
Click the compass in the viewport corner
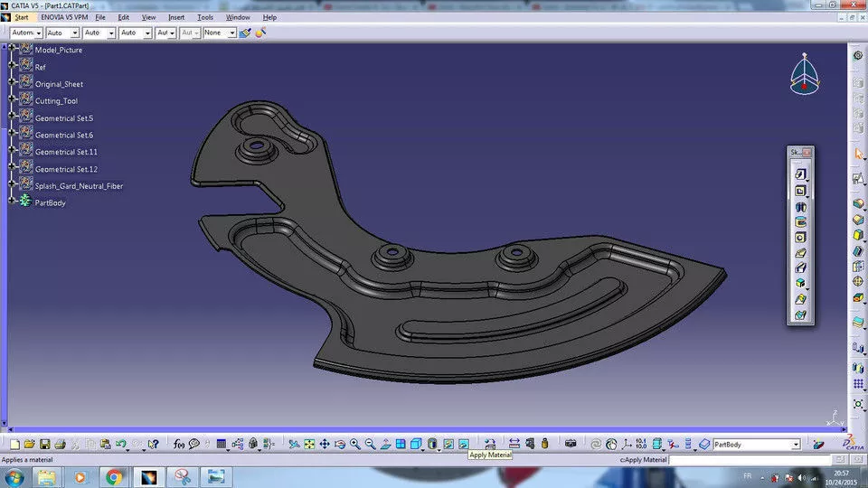coord(805,74)
